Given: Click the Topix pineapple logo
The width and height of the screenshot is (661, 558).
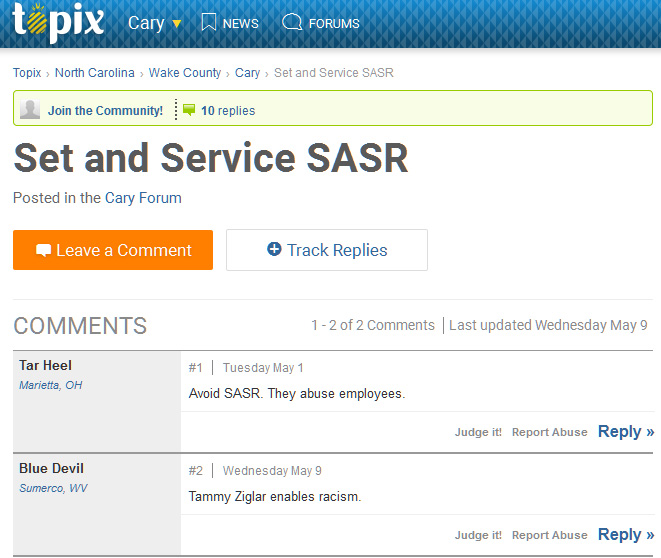Looking at the screenshot, I should [58, 22].
